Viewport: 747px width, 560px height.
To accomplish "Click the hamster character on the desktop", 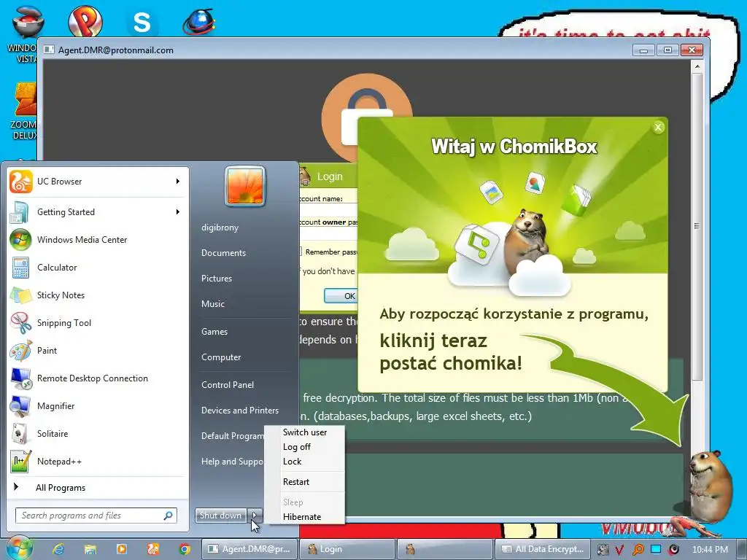I will pos(710,486).
